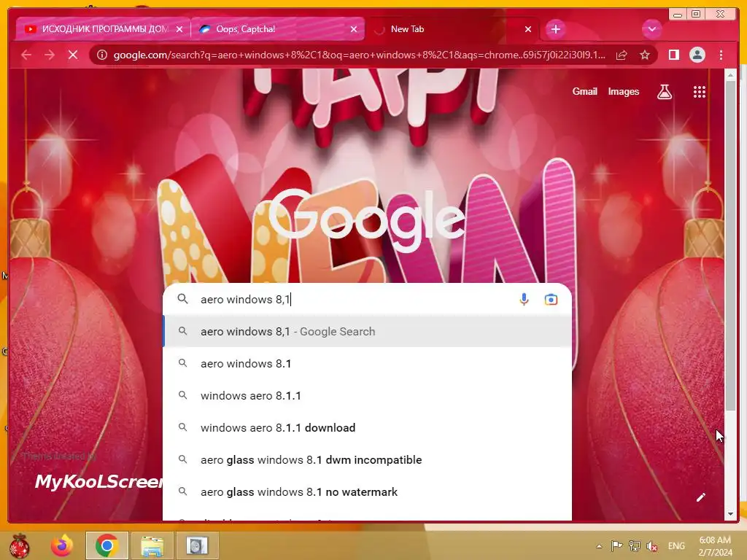
Task: Start voice search with microphone
Action: [x=524, y=300]
